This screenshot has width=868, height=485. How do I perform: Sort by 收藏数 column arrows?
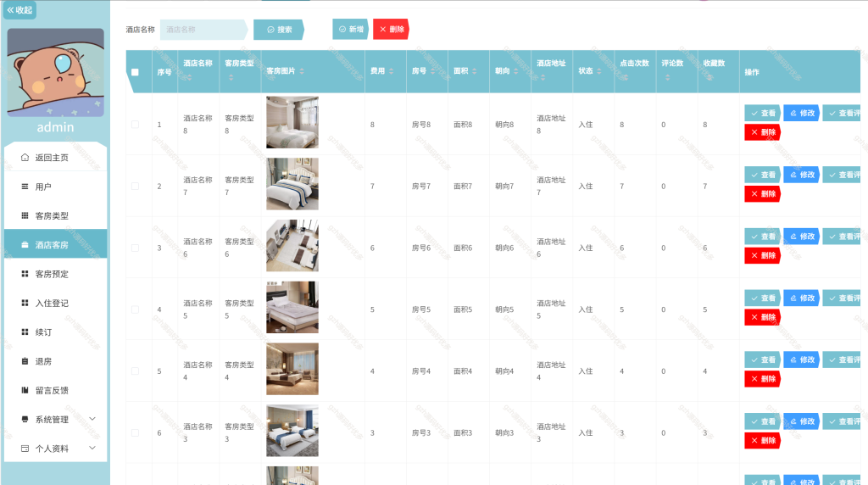click(709, 77)
